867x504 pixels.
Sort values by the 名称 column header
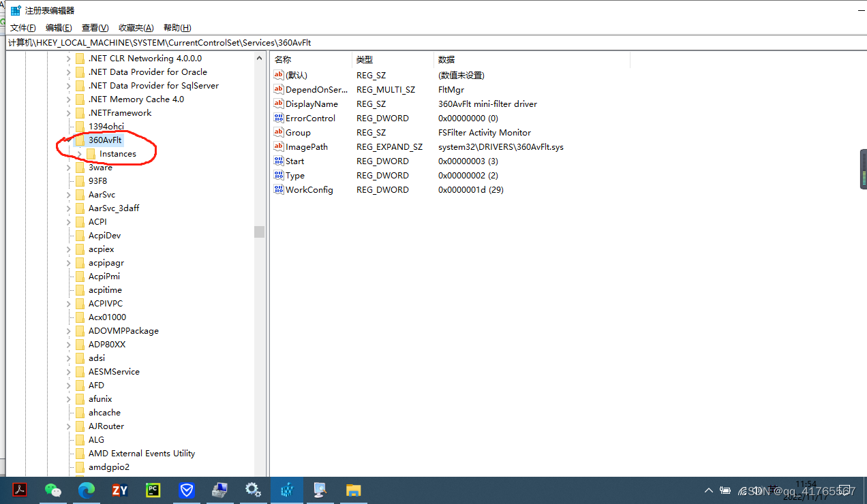point(311,60)
